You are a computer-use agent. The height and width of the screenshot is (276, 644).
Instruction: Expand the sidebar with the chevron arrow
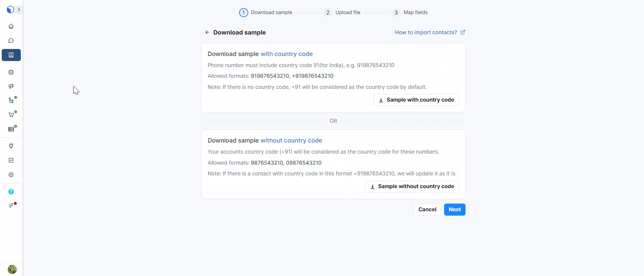[x=19, y=10]
